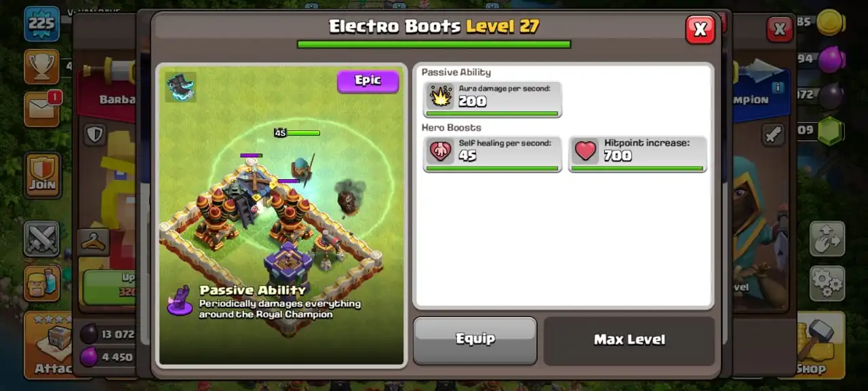The image size is (868, 391).
Task: Click the Epic rarity badge
Action: (x=368, y=81)
